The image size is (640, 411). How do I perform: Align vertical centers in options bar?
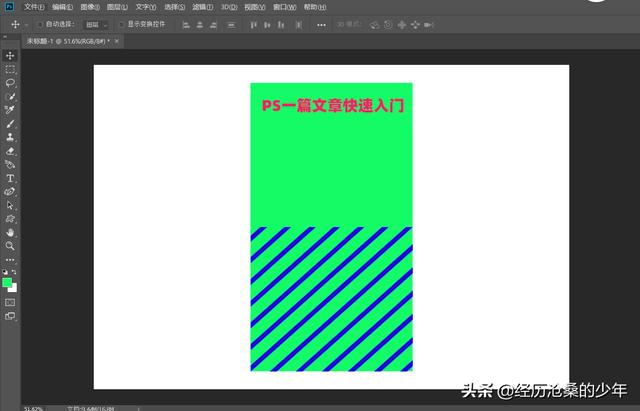(x=267, y=25)
